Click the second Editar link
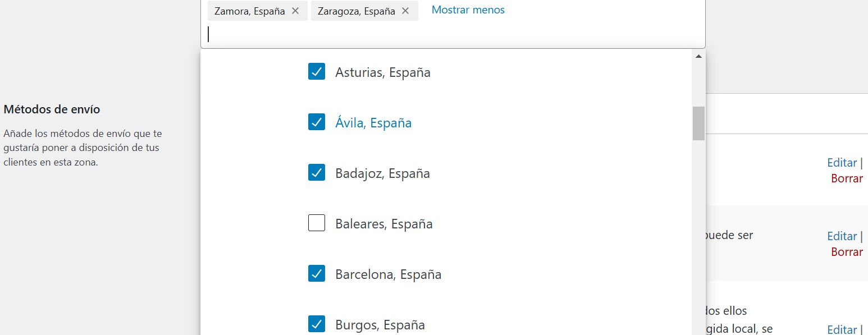Viewport: 868px width, 335px height. coord(842,236)
